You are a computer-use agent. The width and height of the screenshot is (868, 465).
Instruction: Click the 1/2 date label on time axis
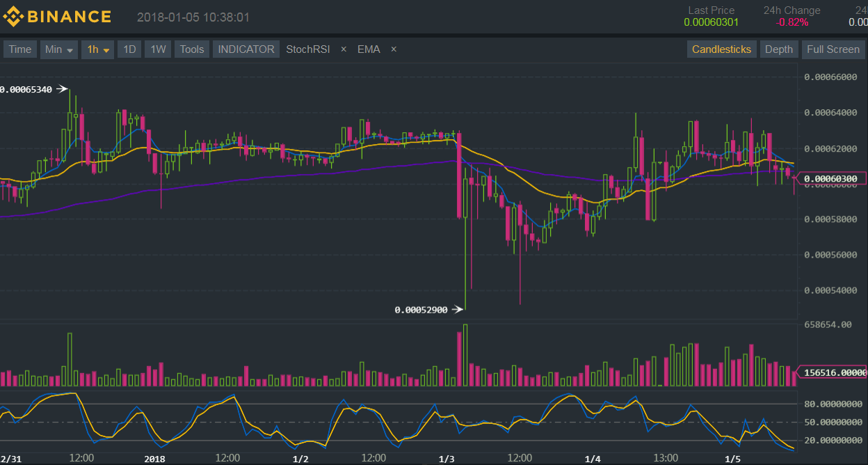[x=300, y=459]
